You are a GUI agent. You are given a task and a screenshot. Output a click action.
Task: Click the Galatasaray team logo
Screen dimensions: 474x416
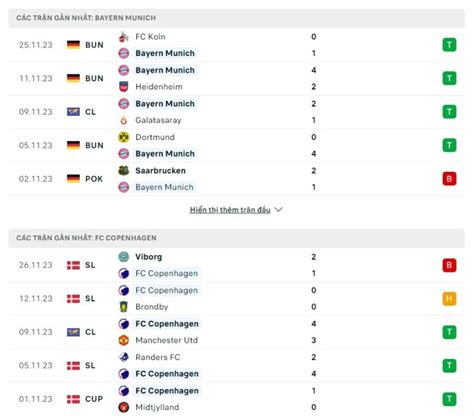click(124, 120)
